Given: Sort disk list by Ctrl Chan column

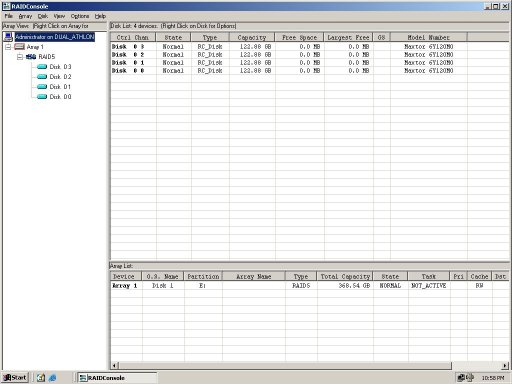Looking at the screenshot, I should (133, 37).
